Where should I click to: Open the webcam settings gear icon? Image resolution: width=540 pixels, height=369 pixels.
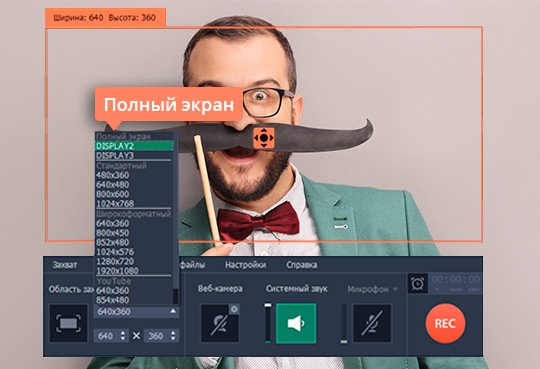pyautogui.click(x=234, y=309)
